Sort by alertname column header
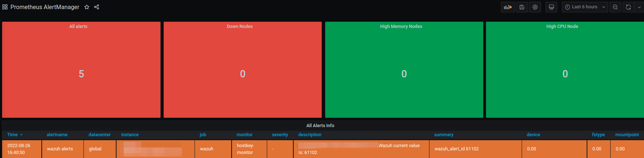The height and width of the screenshot is (158, 644). click(57, 135)
